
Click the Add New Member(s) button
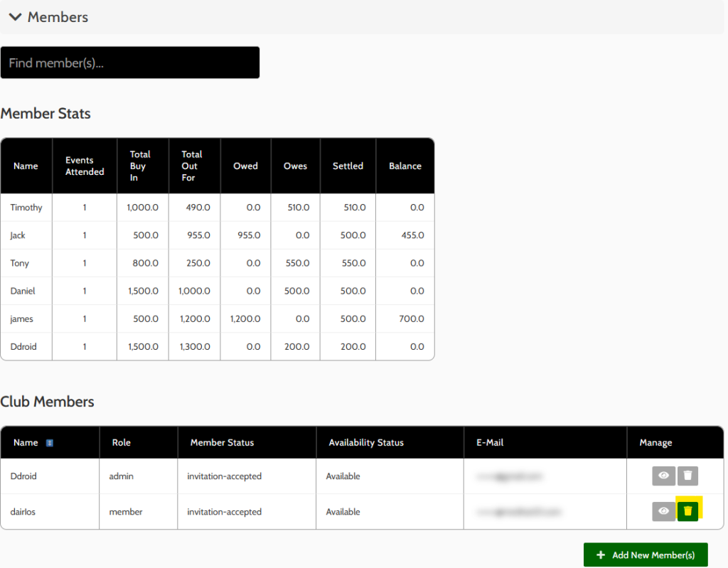646,554
